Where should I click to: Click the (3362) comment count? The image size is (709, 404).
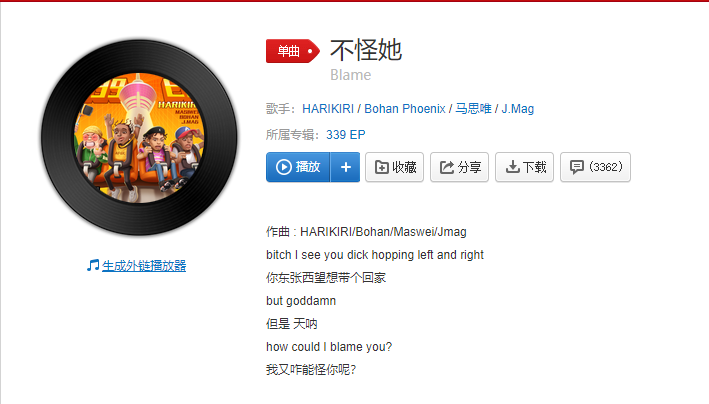[606, 167]
